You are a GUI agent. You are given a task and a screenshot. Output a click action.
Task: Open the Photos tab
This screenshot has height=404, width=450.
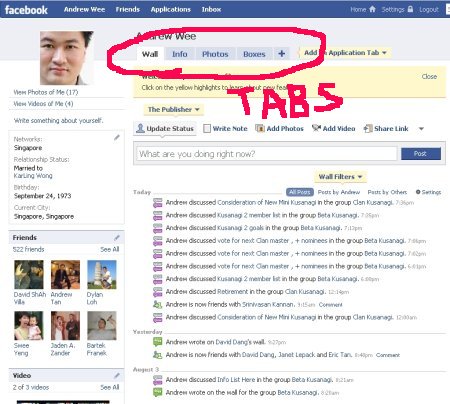coord(215,54)
